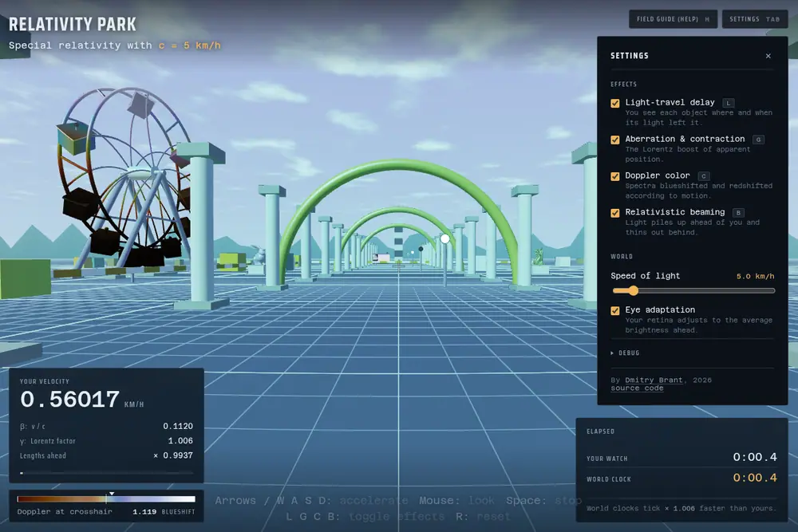This screenshot has height=532, width=798.
Task: Open the Field Guide (Help)
Action: [673, 19]
